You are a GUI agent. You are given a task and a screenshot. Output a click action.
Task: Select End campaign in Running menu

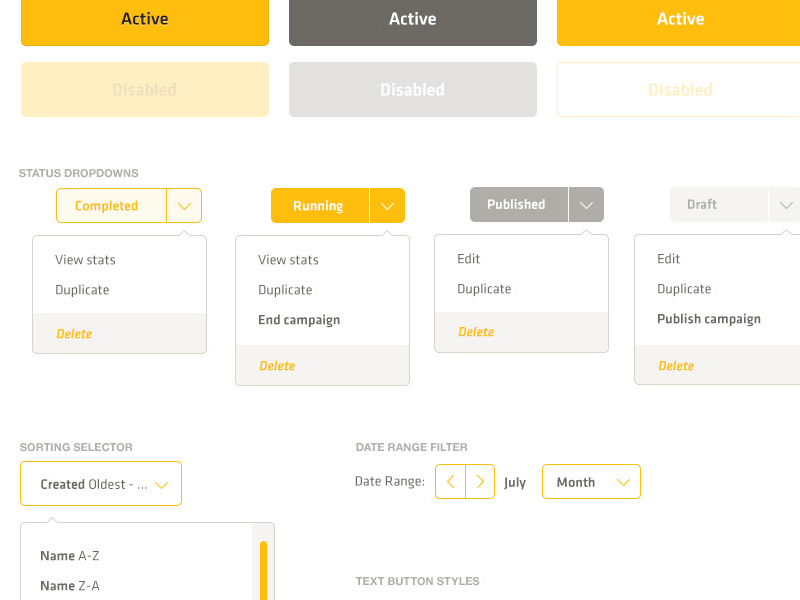click(x=299, y=320)
